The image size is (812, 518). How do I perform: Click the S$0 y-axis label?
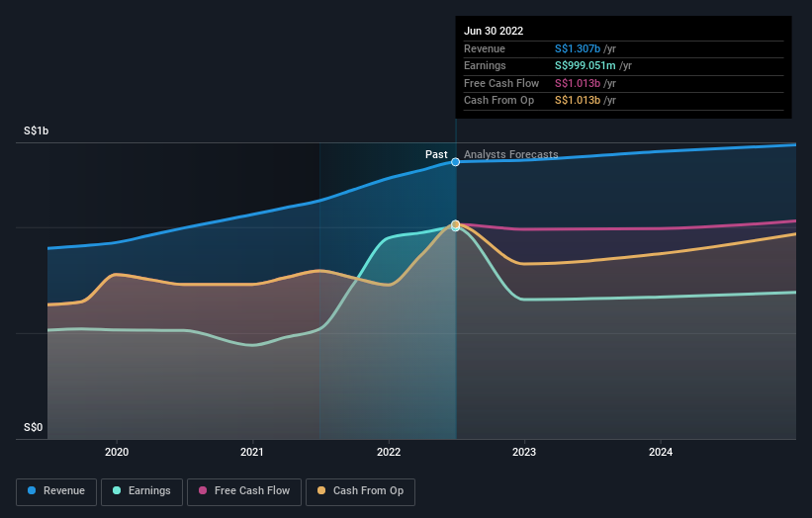coord(34,427)
